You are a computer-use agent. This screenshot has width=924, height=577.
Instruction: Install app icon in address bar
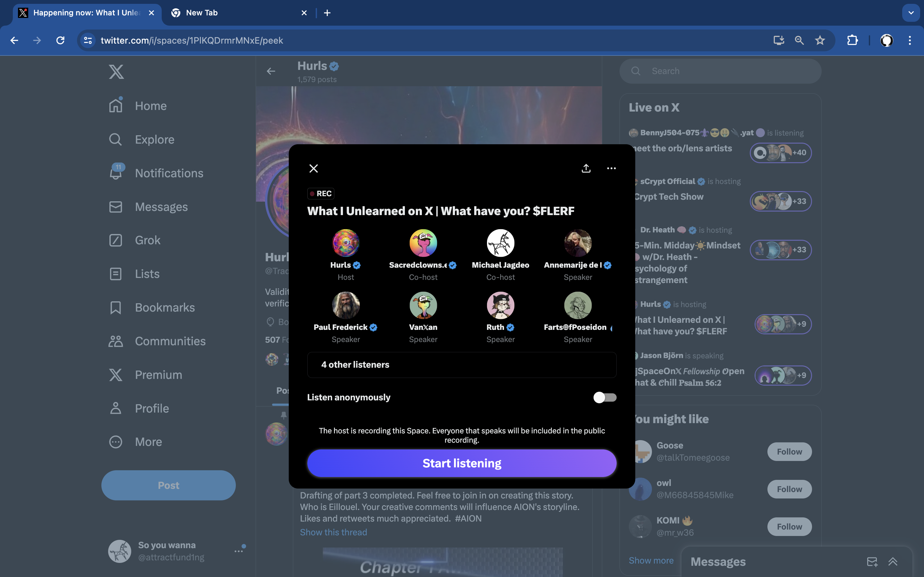pyautogui.click(x=779, y=40)
